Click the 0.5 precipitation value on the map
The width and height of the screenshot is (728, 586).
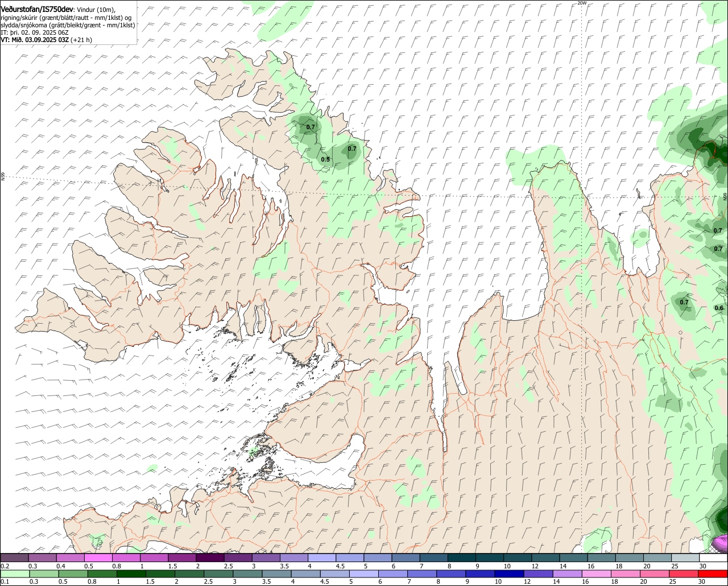coord(325,159)
